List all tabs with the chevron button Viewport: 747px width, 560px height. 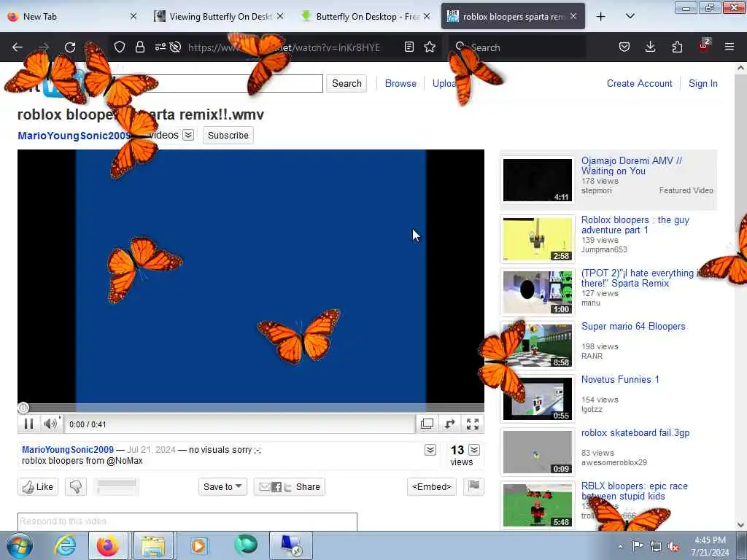(x=630, y=16)
